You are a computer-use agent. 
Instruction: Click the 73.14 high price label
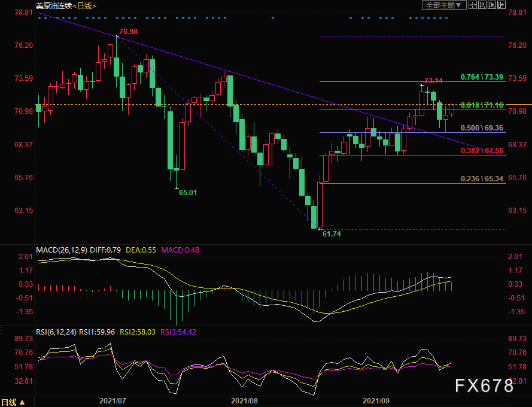click(x=434, y=81)
